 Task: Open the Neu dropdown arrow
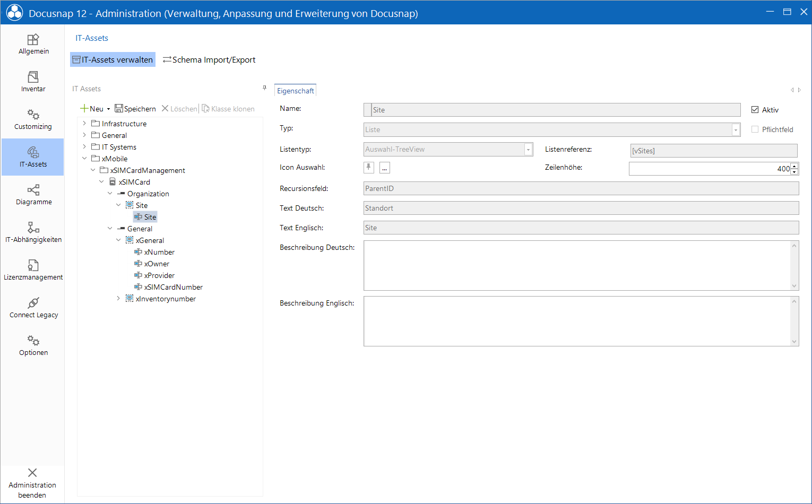pos(108,109)
